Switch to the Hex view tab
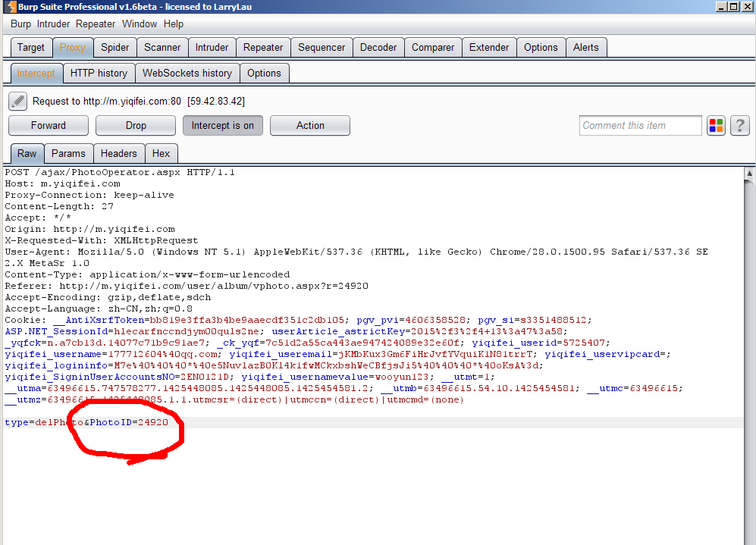Screen dimensions: 756x545 pos(161,153)
